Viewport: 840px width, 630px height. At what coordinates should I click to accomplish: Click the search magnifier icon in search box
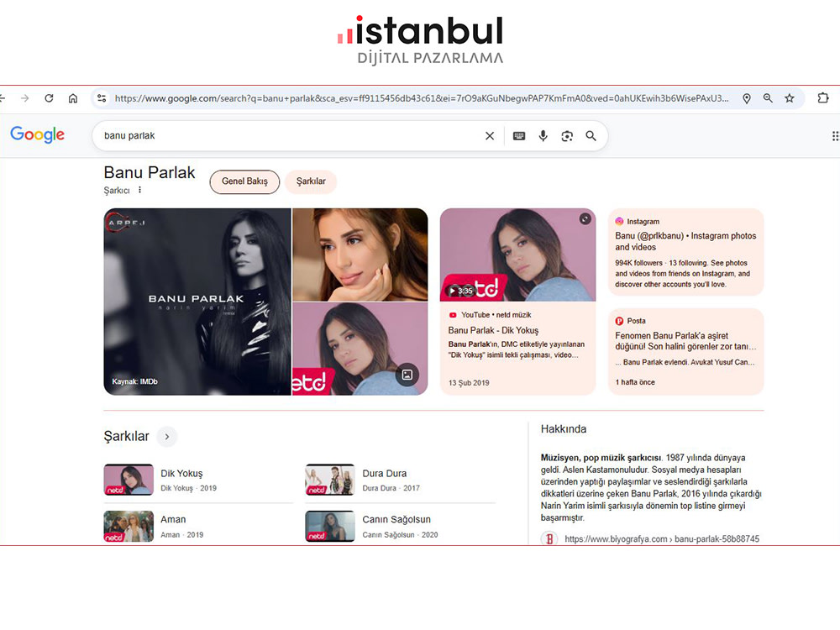[x=591, y=136]
